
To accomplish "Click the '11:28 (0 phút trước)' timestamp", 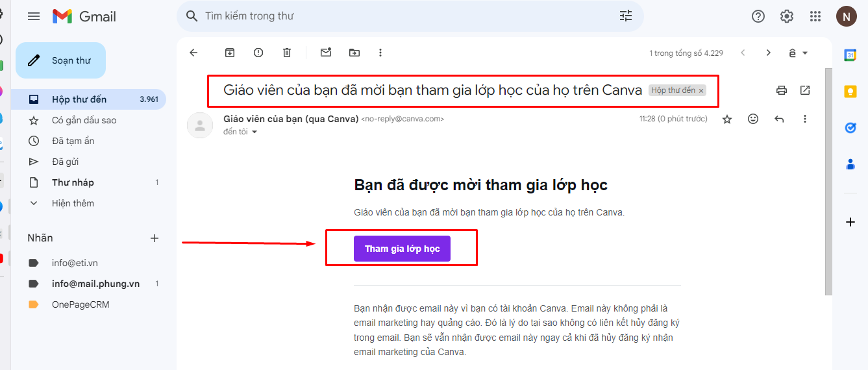I will 673,119.
